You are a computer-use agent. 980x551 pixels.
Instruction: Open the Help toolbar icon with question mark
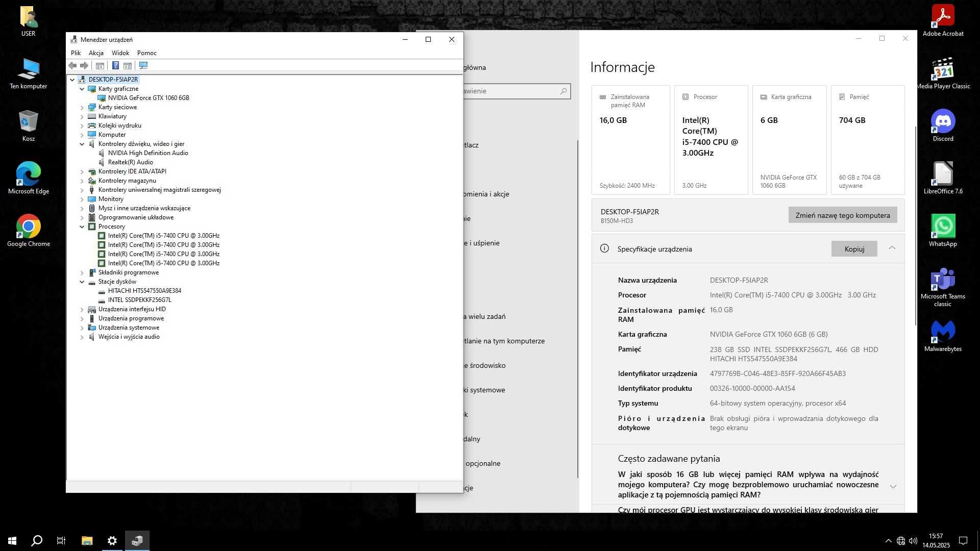pyautogui.click(x=115, y=66)
